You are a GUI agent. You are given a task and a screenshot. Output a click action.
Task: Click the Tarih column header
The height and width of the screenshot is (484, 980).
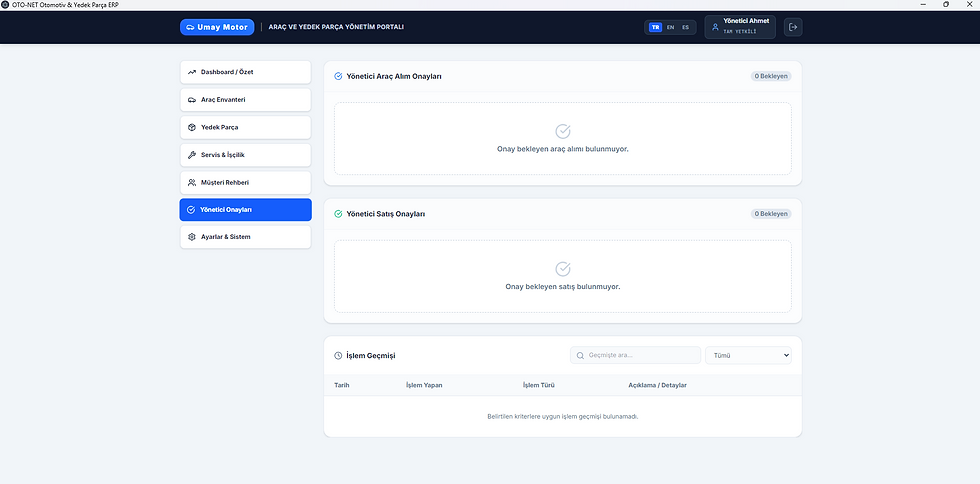tap(342, 385)
